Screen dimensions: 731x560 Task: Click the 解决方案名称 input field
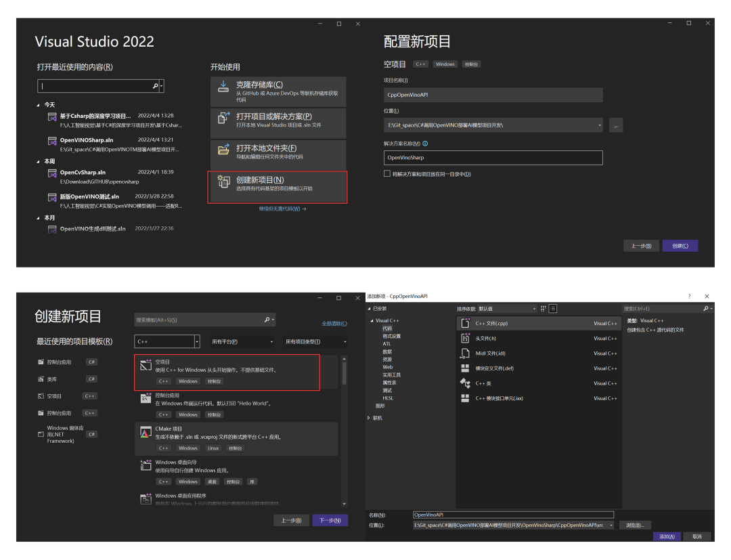tap(493, 158)
